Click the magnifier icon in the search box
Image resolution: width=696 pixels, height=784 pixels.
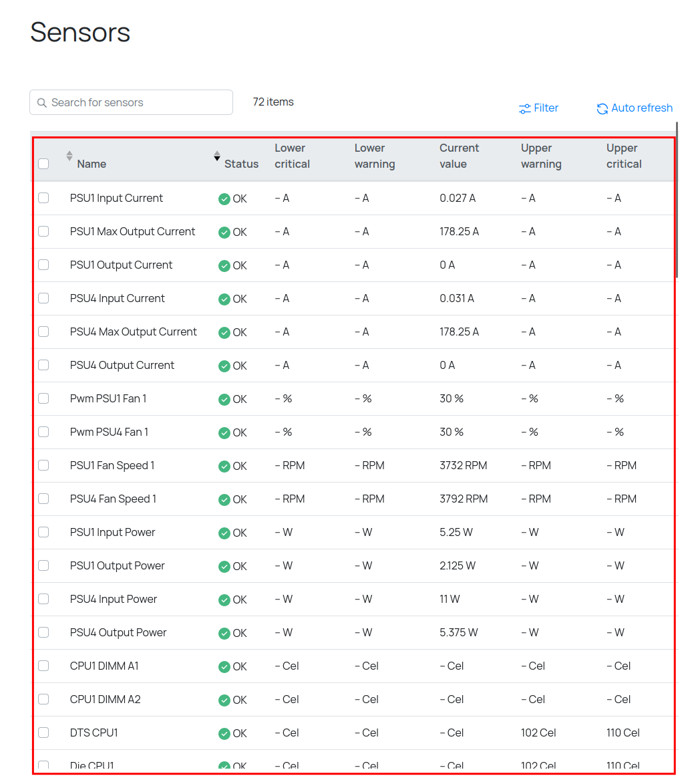click(x=42, y=103)
